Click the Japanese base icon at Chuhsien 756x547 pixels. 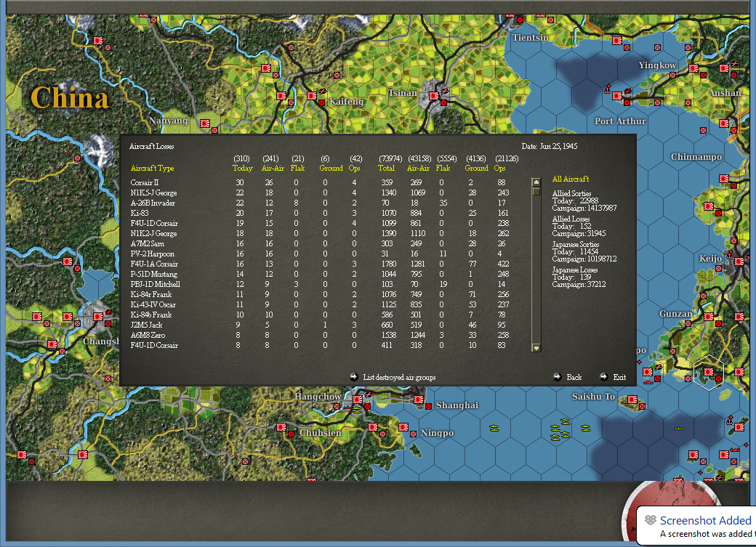point(281,427)
